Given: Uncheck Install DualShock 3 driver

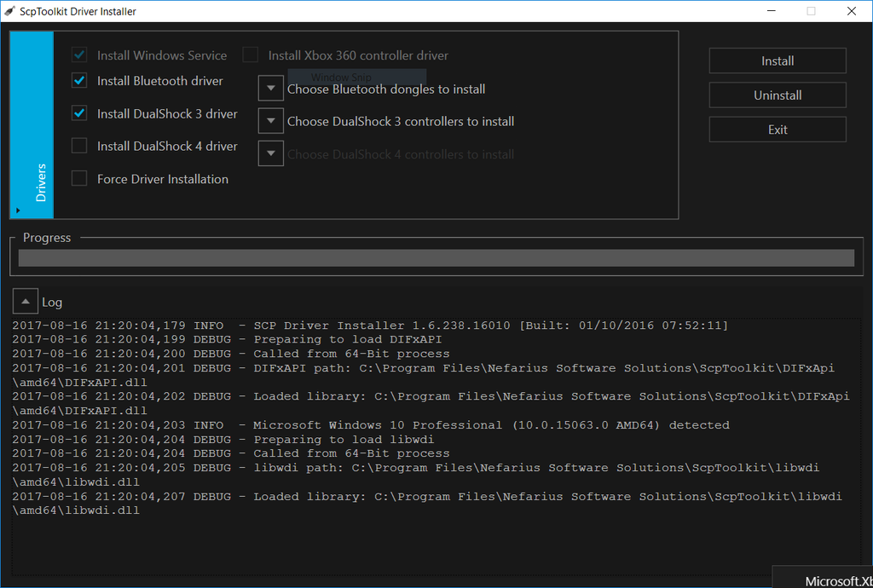Looking at the screenshot, I should [79, 113].
